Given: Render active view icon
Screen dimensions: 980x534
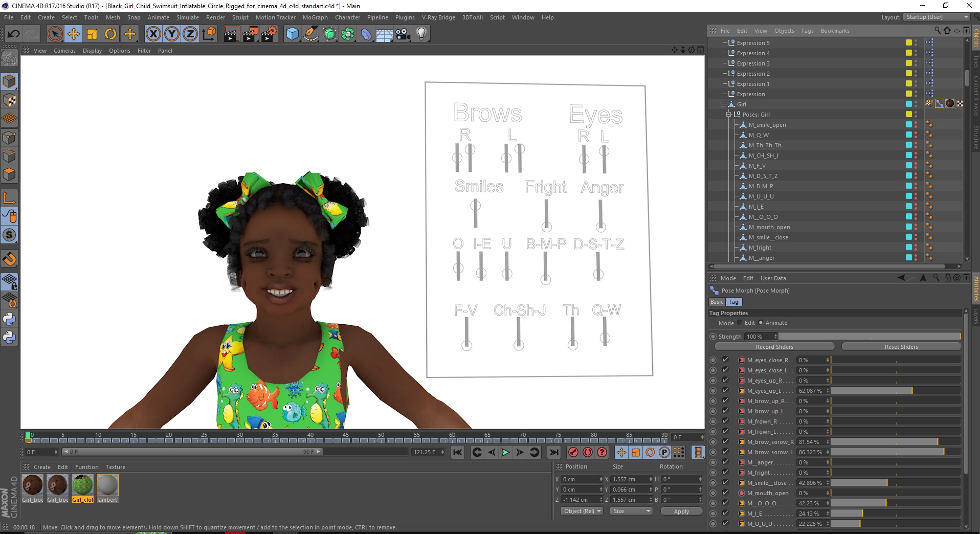Looking at the screenshot, I should (x=231, y=34).
